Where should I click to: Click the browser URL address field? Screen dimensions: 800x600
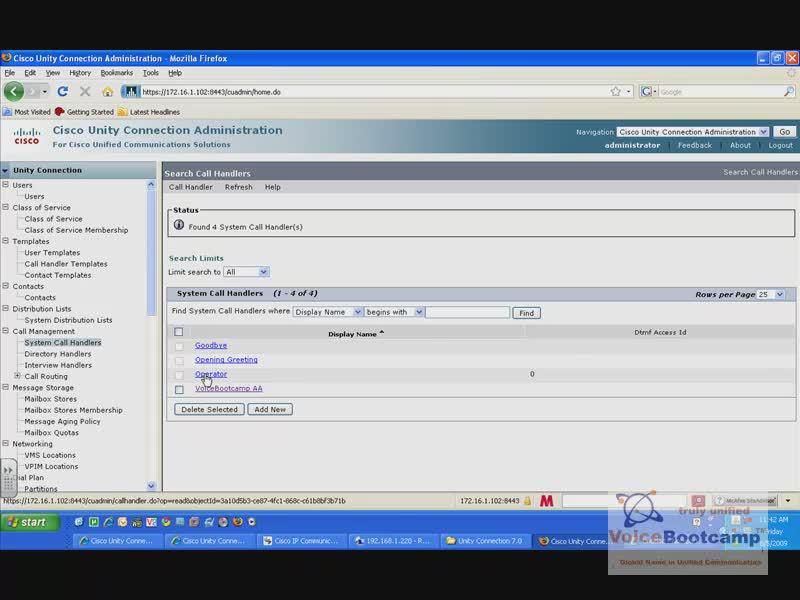click(375, 92)
